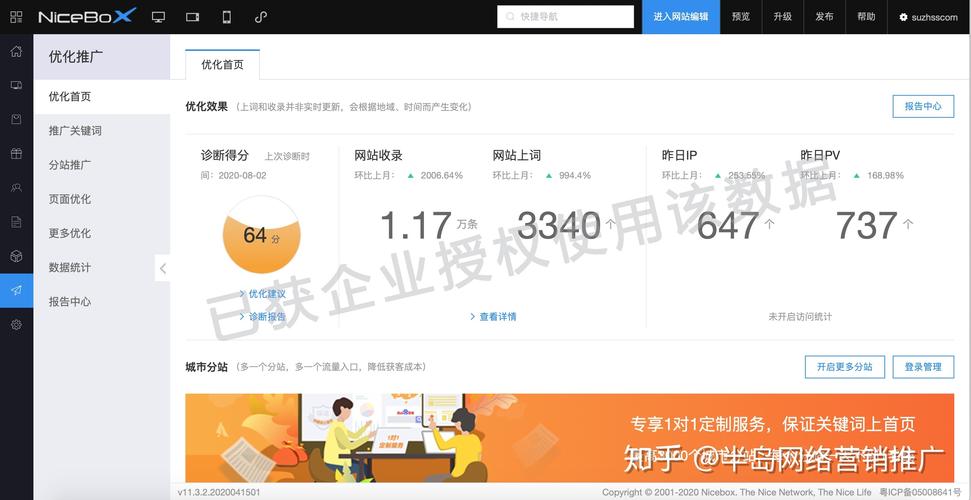This screenshot has width=971, height=500.
Task: Select the paper plane promotion icon
Action: [x=16, y=290]
